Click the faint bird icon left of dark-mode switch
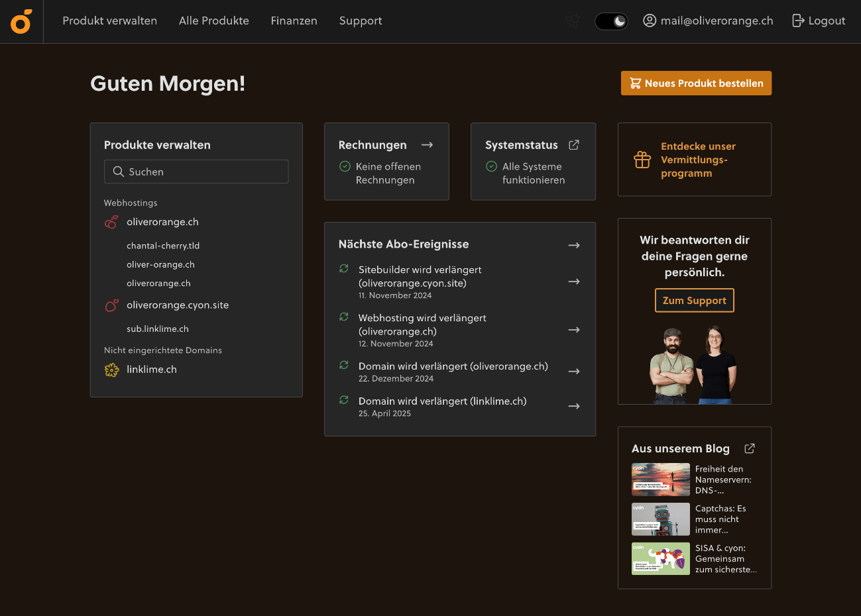The image size is (861, 616). point(573,21)
